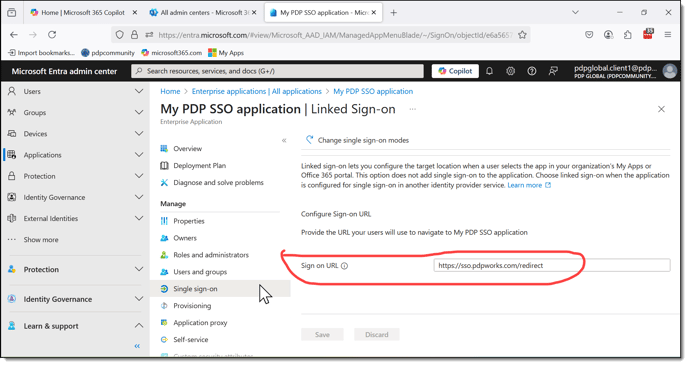The height and width of the screenshot is (365, 688).
Task: Open red extension icon in toolbar
Action: point(648,34)
